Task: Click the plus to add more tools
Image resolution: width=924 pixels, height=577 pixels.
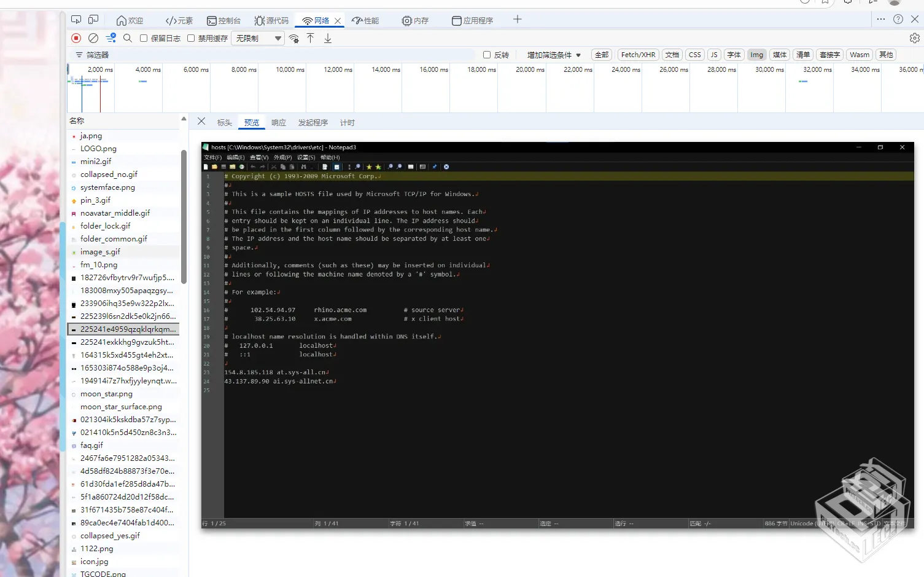Action: coord(518,20)
